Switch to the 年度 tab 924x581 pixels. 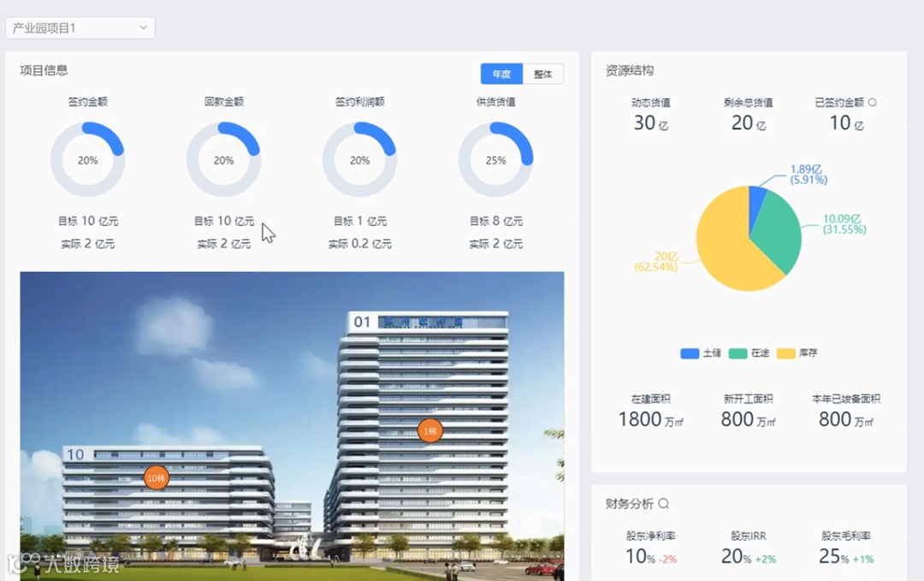click(x=501, y=74)
